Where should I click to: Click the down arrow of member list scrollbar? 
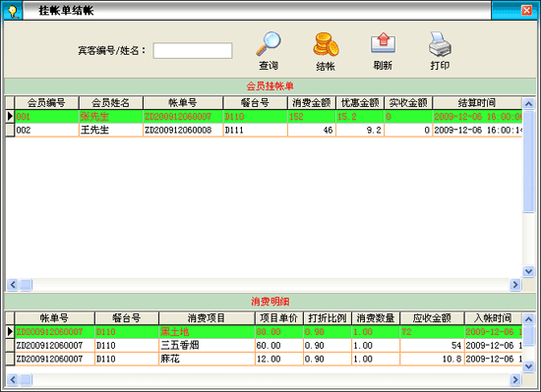coord(528,271)
